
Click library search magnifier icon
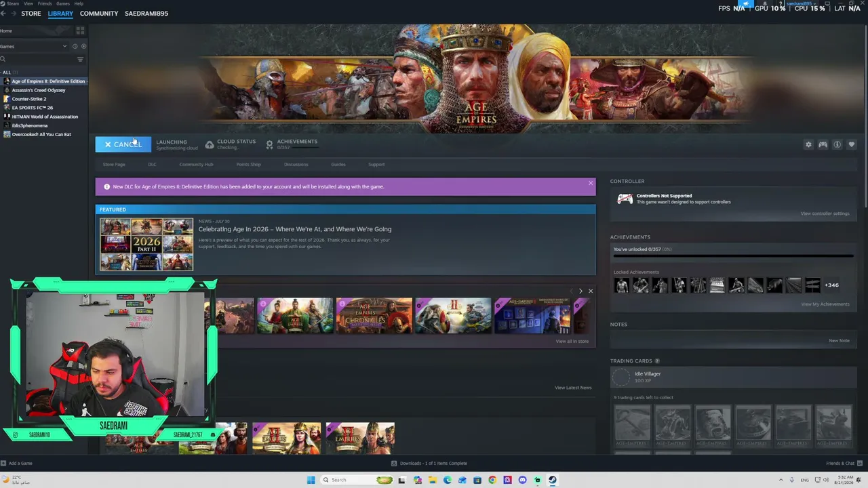click(x=3, y=59)
